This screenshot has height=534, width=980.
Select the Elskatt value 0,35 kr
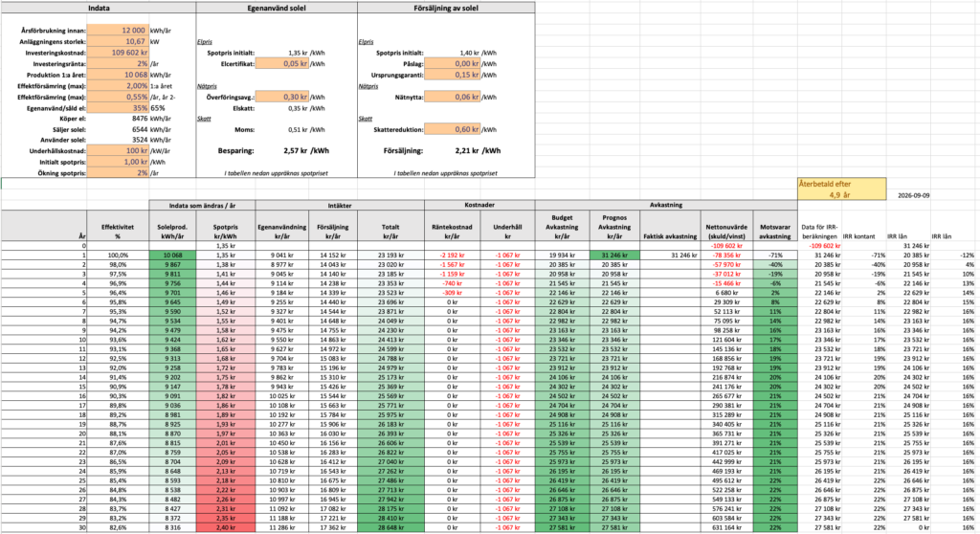[x=298, y=108]
